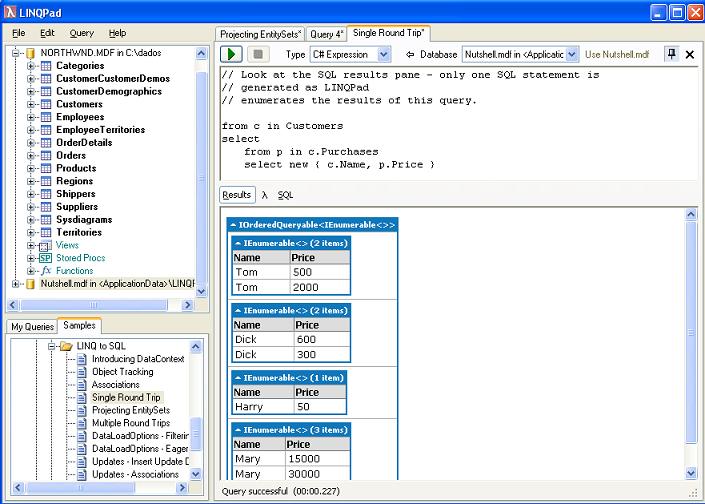The height and width of the screenshot is (504, 705).
Task: Select the Sysdiagrams table
Action: click(84, 220)
